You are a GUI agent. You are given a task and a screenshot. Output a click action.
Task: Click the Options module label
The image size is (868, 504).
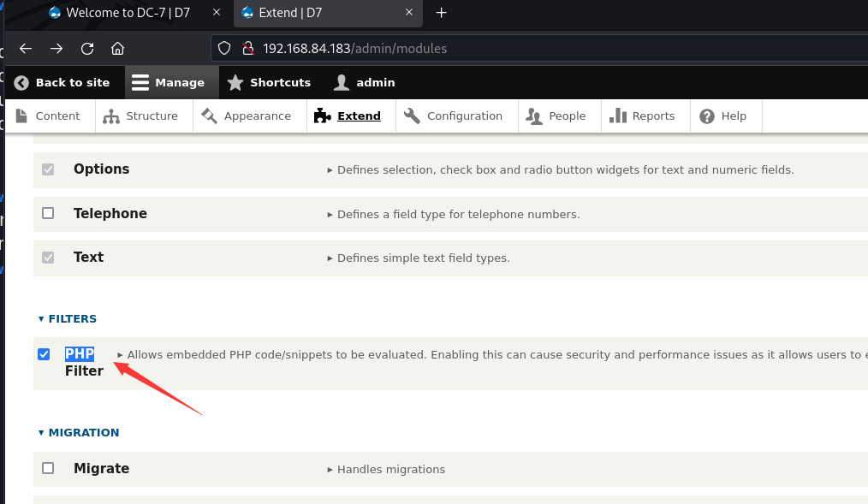click(x=101, y=169)
